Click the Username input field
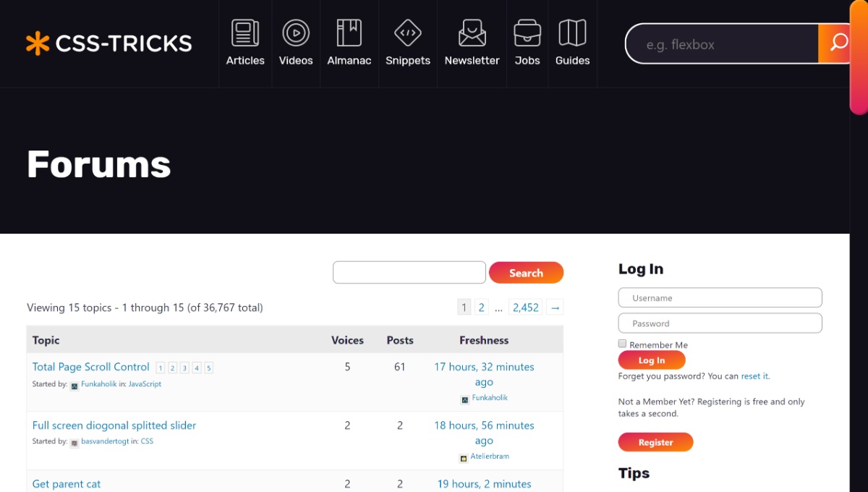The width and height of the screenshot is (868, 492). (x=720, y=297)
